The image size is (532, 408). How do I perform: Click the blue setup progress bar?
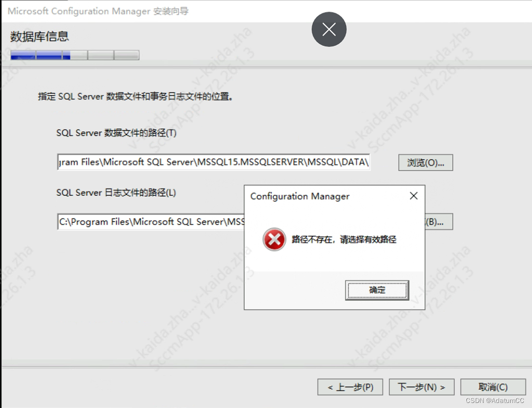pyautogui.click(x=75, y=55)
